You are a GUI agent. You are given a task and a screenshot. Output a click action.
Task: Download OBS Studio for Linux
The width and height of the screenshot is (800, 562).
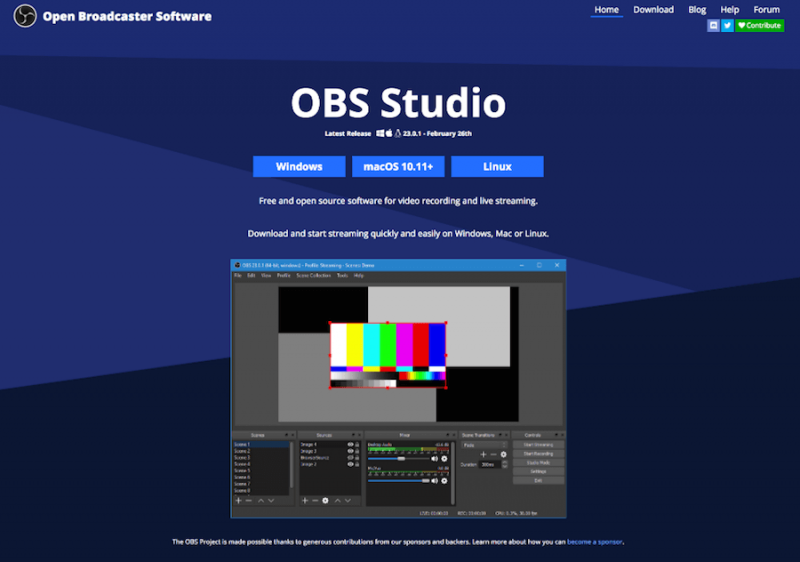pyautogui.click(x=497, y=167)
